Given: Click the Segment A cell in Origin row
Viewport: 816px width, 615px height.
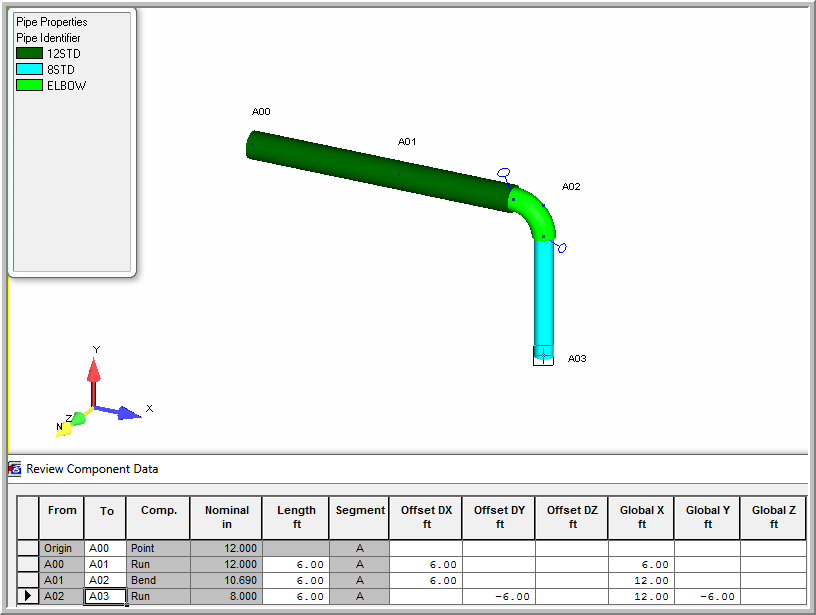Looking at the screenshot, I should pyautogui.click(x=360, y=548).
